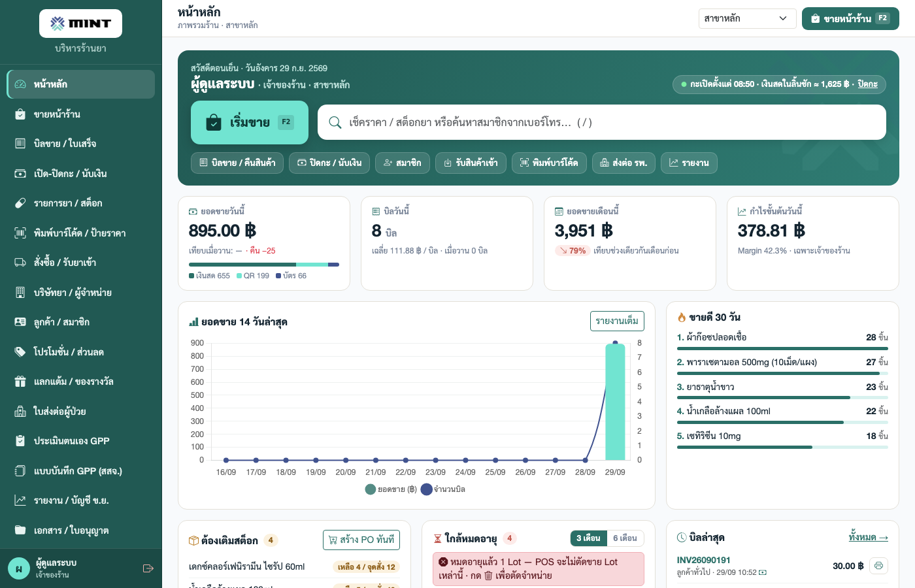
Task: Open the สาขาหลัก branch dropdown
Action: pos(747,18)
